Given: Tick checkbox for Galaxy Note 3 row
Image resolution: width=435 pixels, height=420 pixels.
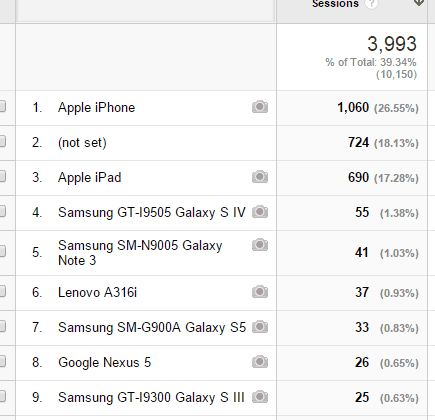Looking at the screenshot, I should [x=2, y=251].
